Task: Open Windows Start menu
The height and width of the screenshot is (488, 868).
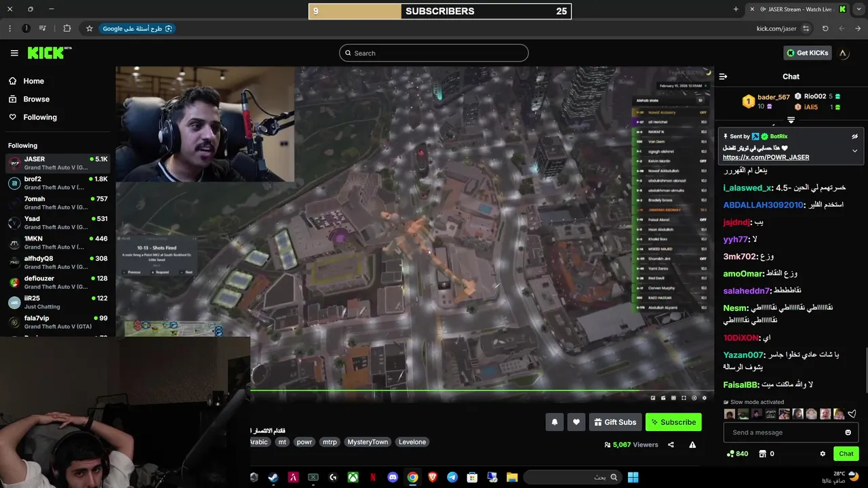Action: [x=633, y=477]
